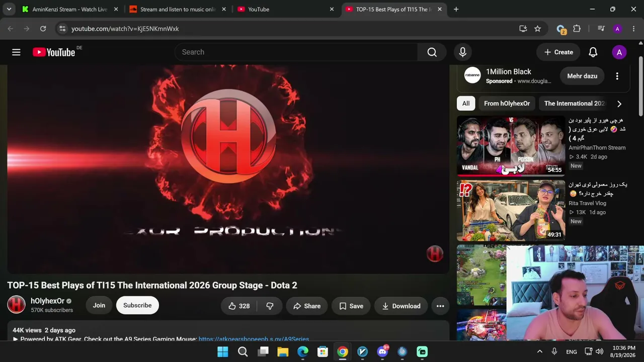Join the hOlyhexOr channel

point(99,305)
